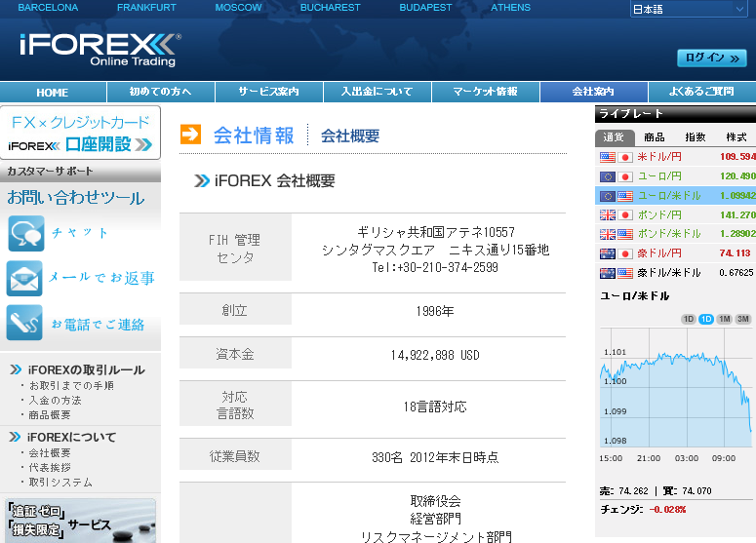This screenshot has height=543, width=756.
Task: Select the 豪ドル/米ドル currency pair flags
Action: [616, 273]
